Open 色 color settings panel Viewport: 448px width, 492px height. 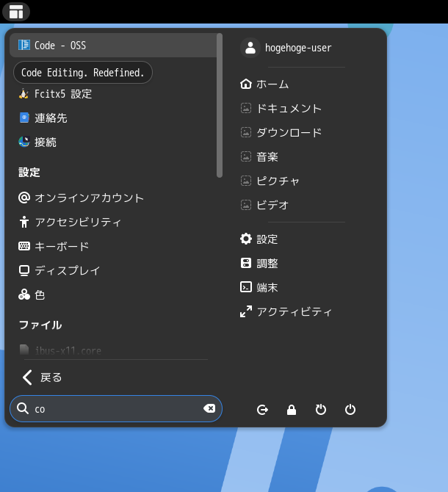click(113, 294)
